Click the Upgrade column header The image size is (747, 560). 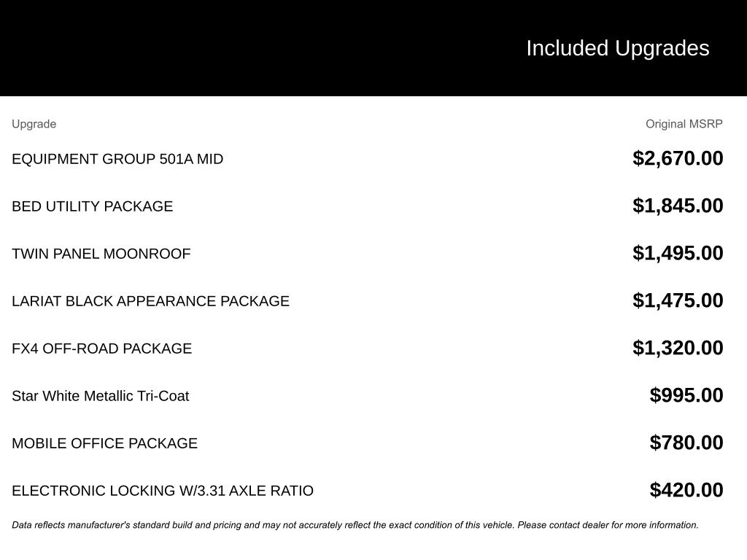(x=34, y=124)
